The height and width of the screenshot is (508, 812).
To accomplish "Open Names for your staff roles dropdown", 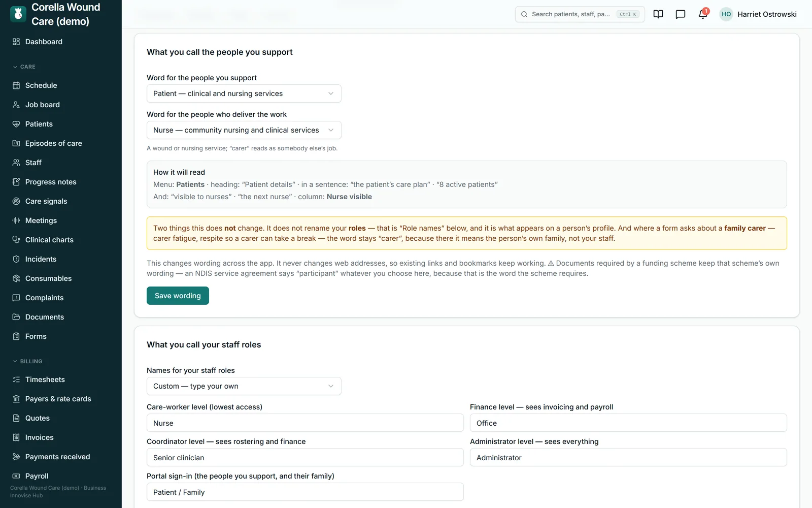I will pyautogui.click(x=244, y=386).
